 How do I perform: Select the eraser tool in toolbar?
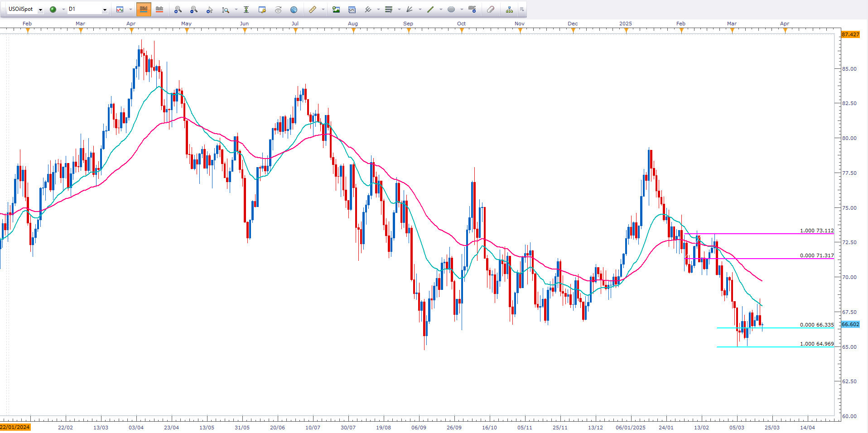[490, 10]
